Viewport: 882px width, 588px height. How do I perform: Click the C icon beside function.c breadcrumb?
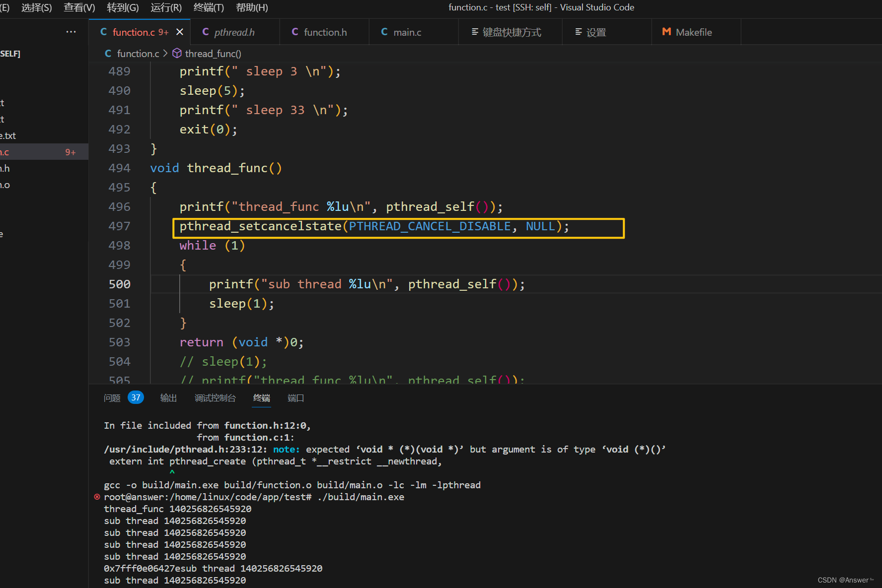(108, 53)
